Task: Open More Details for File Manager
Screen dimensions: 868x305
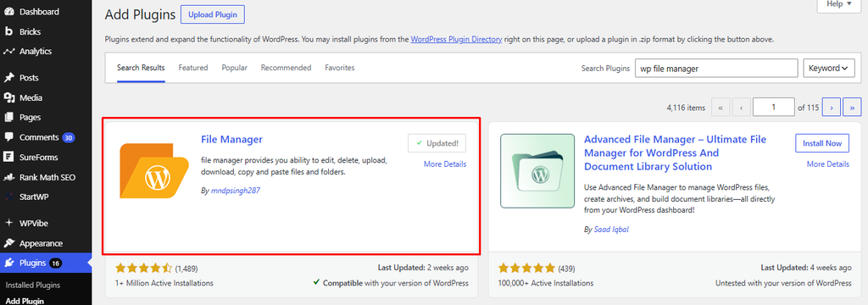Action: pyautogui.click(x=445, y=164)
